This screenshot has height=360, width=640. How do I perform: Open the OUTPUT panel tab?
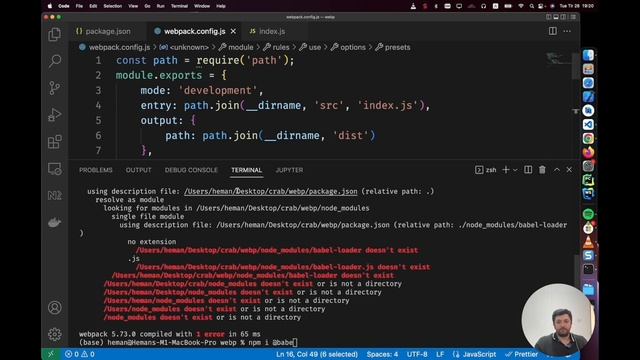[138, 170]
